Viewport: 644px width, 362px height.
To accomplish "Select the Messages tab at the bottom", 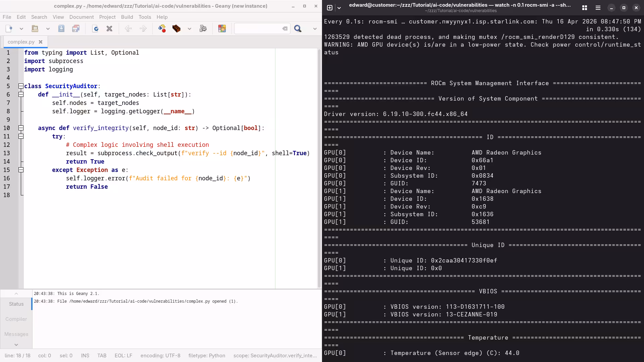I will tap(16, 334).
